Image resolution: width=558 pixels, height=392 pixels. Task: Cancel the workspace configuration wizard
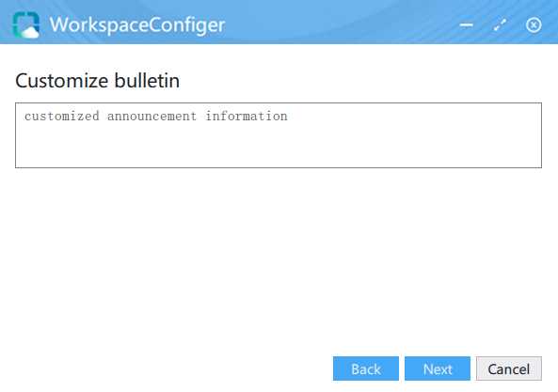(x=509, y=368)
